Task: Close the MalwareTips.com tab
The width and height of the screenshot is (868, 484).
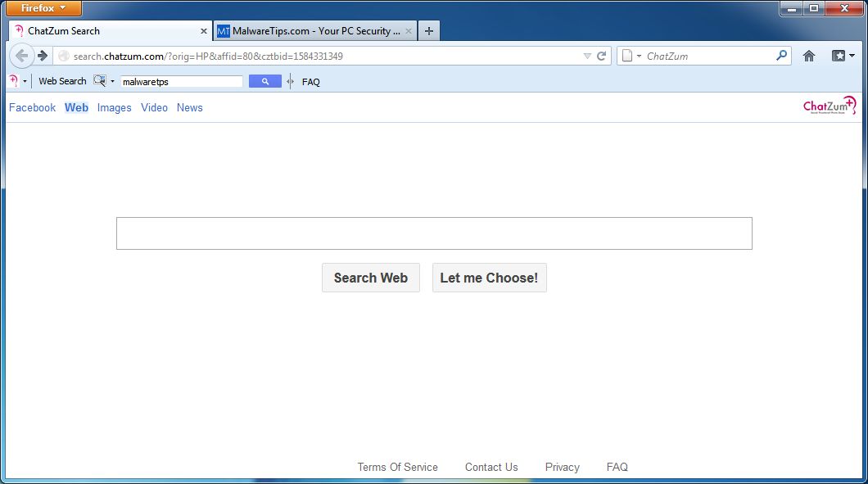Action: tap(409, 31)
